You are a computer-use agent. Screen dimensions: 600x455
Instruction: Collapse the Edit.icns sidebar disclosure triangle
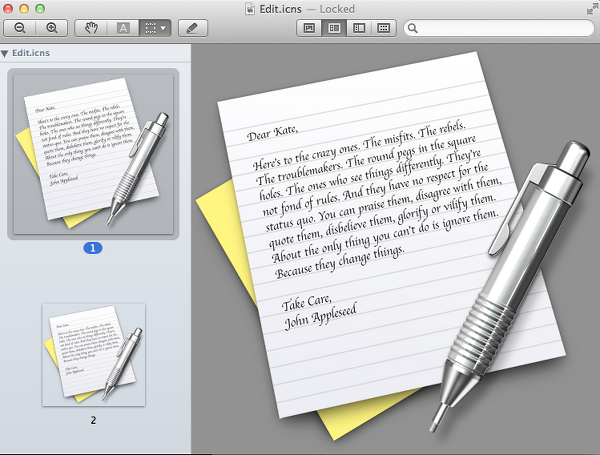click(x=5, y=54)
